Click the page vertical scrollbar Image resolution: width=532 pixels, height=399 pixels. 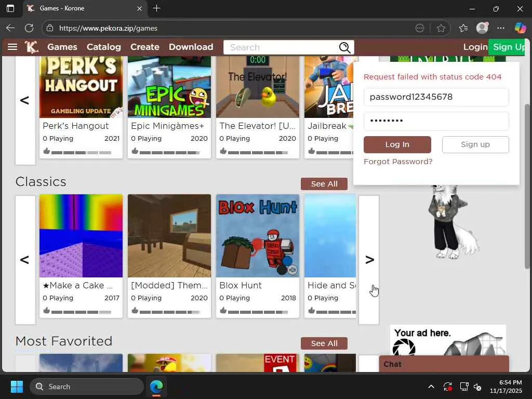(527, 186)
